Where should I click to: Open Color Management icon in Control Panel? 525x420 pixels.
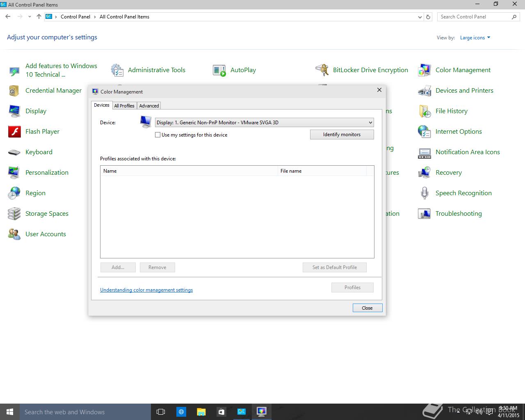coord(425,70)
